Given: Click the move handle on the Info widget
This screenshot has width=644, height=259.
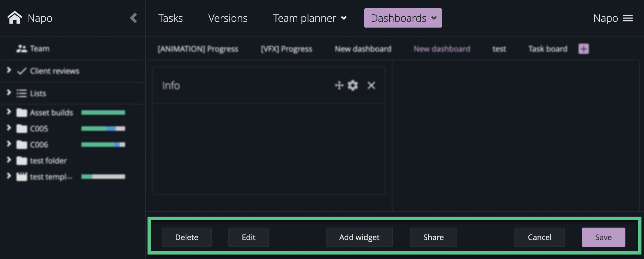Looking at the screenshot, I should tap(339, 85).
